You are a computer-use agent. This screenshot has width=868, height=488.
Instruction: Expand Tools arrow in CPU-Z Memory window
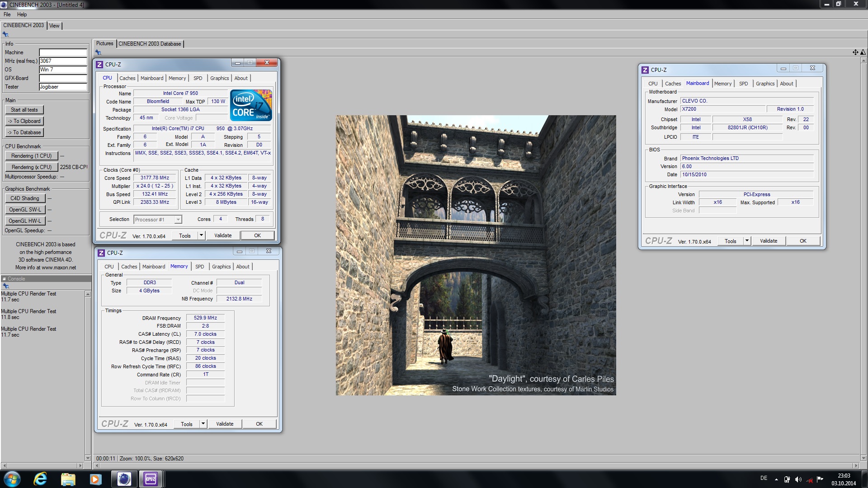coord(203,424)
